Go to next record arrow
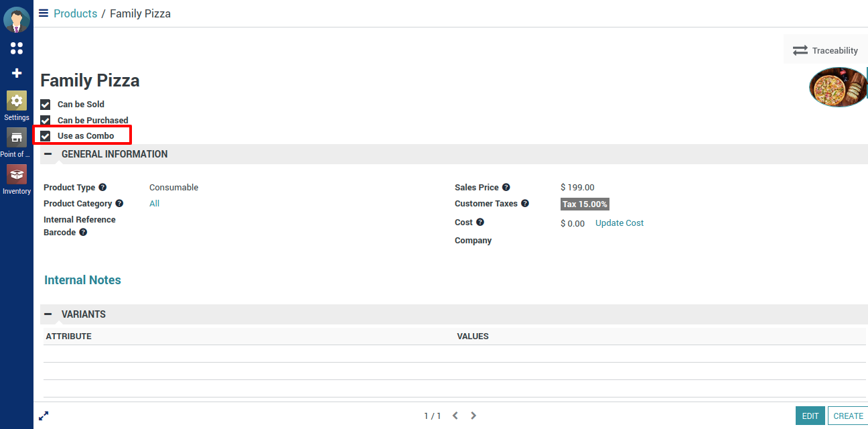868x429 pixels. 474,416
